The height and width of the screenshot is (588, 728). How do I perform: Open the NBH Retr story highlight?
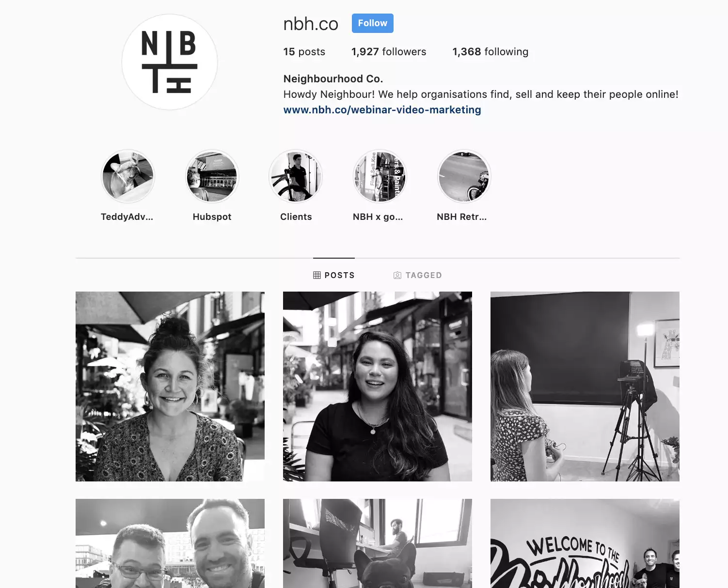464,176
